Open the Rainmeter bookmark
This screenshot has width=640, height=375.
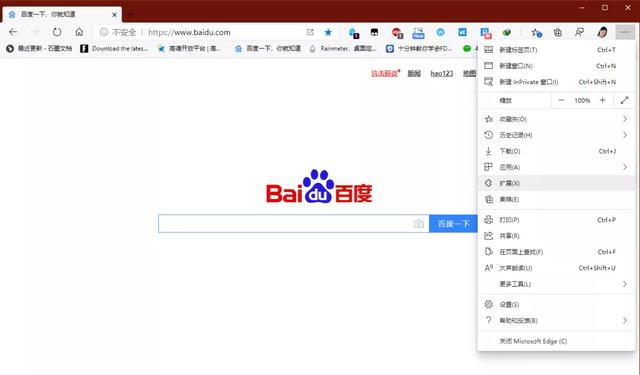342,49
